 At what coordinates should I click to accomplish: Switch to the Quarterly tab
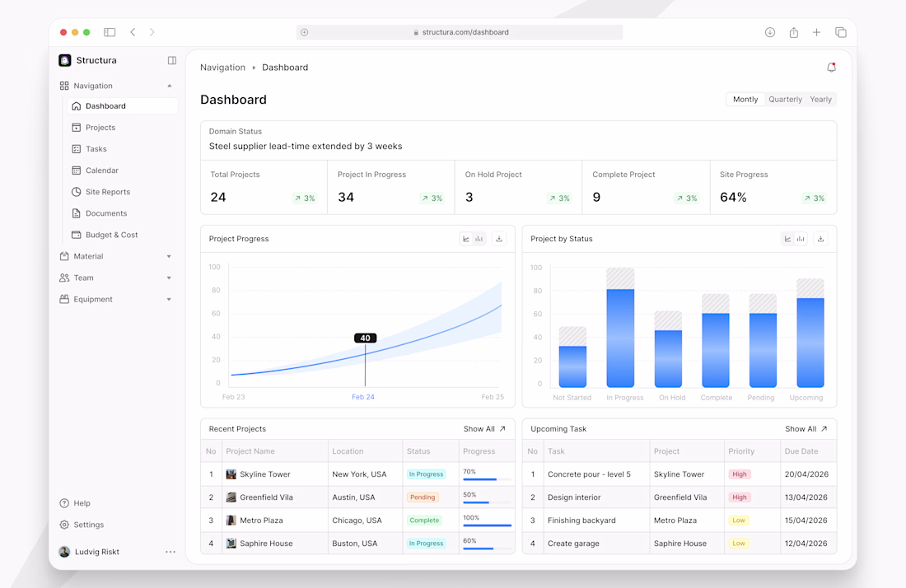tap(785, 100)
